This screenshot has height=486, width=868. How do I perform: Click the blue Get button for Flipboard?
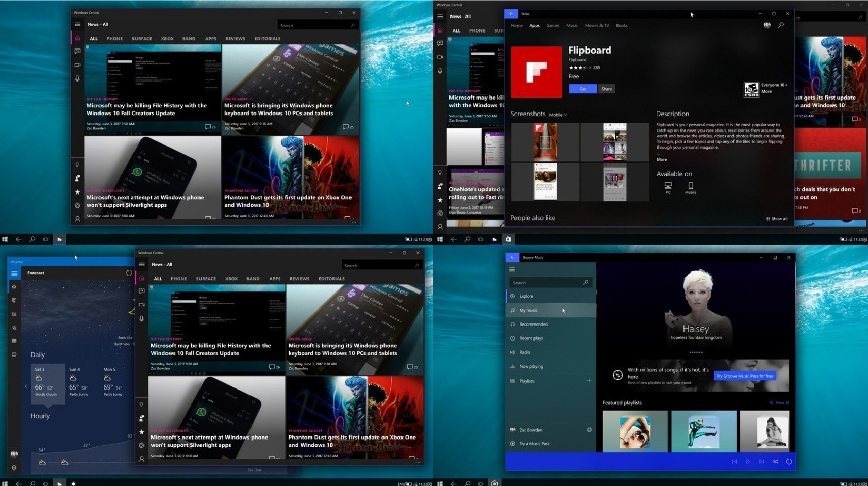coord(582,89)
